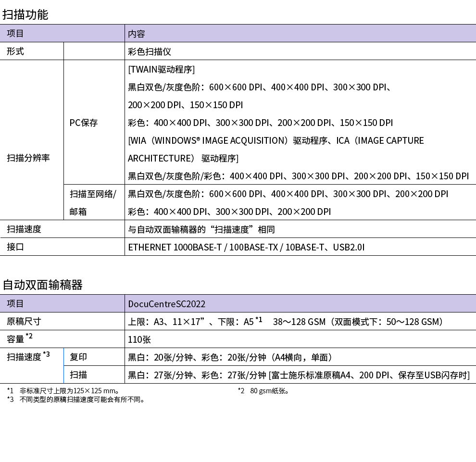The width and height of the screenshot is (476, 462).
Task: Select the ETHERNET 1000BASE-T interface text
Action: [x=246, y=248]
